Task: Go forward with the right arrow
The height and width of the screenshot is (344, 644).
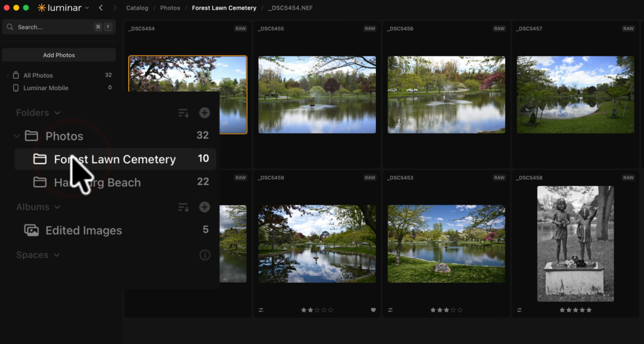Action: [x=114, y=8]
